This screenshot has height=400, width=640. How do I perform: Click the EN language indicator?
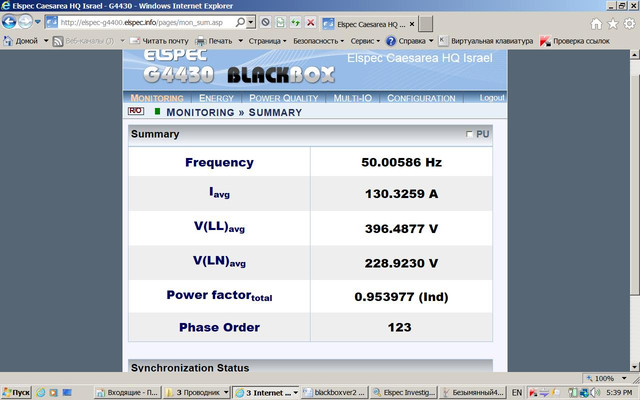[x=517, y=393]
